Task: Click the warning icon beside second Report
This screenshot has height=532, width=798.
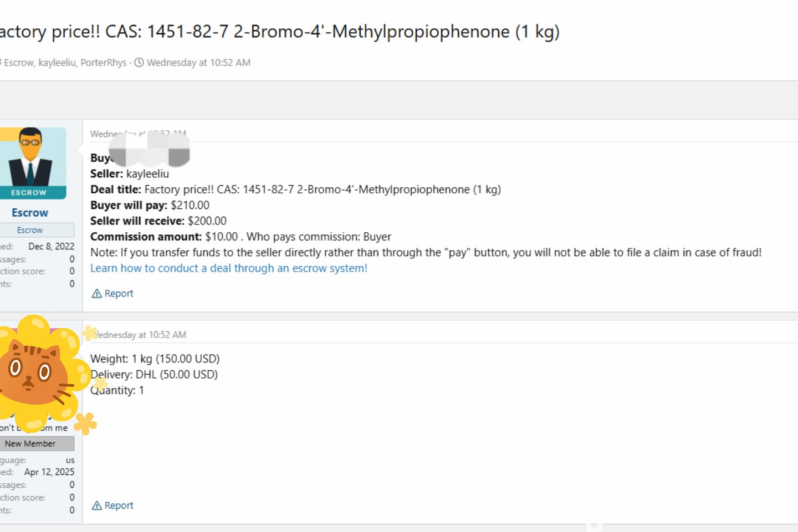Action: 96,505
